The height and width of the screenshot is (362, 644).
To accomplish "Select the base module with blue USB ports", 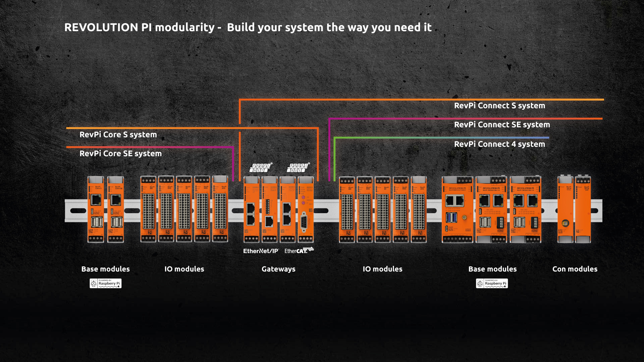I will click(x=458, y=209).
